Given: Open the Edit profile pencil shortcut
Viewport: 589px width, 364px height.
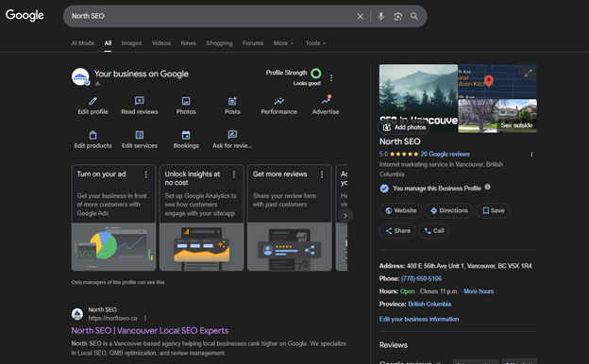Looking at the screenshot, I should tap(93, 106).
